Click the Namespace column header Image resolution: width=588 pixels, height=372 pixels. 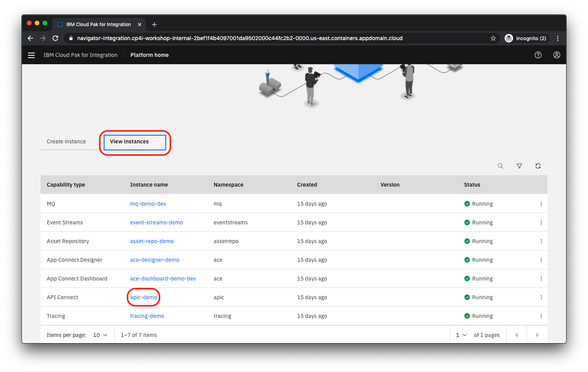[x=228, y=185]
